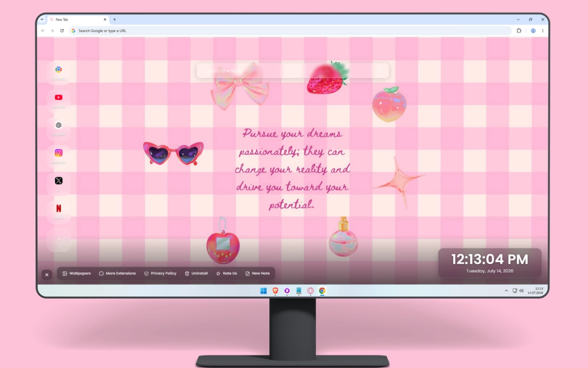588x368 pixels.
Task: Close the bottom extension menu bar
Action: (x=46, y=275)
